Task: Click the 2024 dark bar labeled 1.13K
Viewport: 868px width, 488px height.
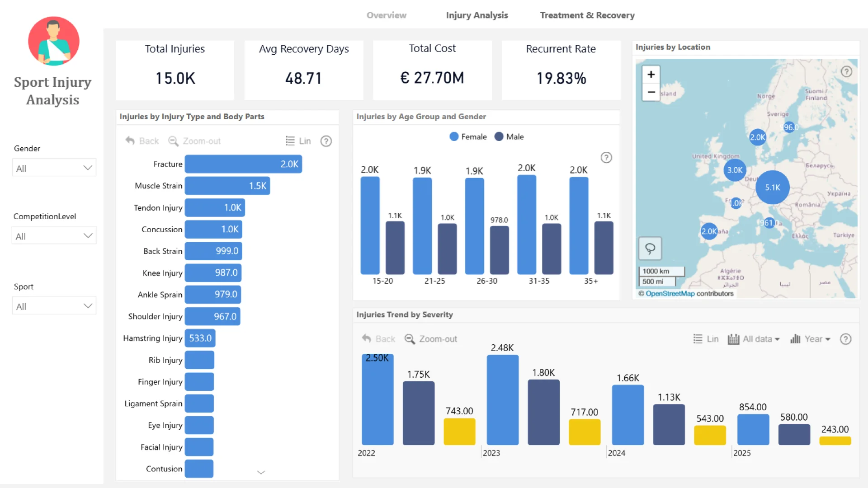Action: 669,424
